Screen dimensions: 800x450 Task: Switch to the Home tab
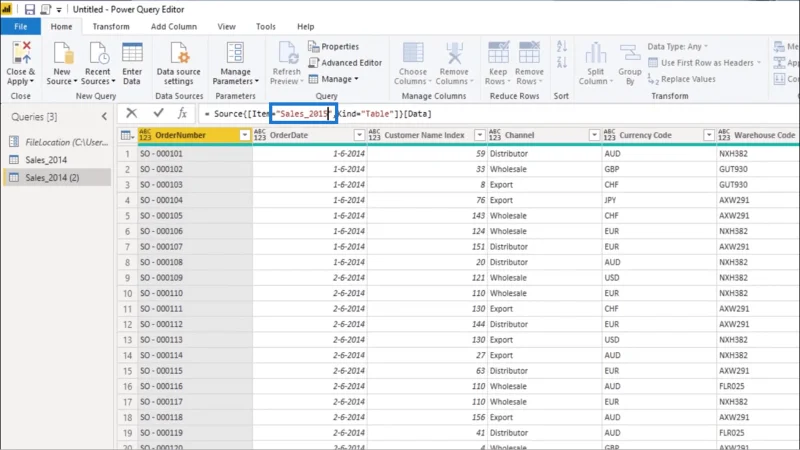pos(61,27)
